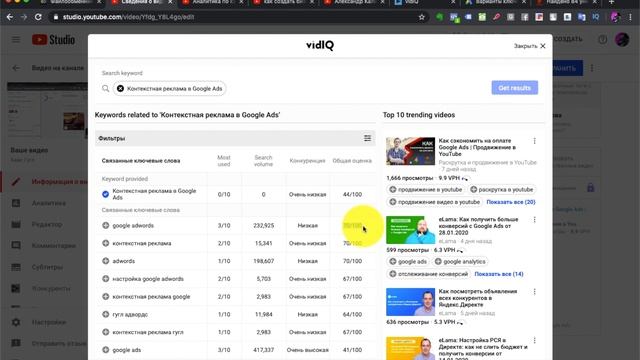Click the Связанные ключевые слова column header
This screenshot has width=640, height=360.
pyautogui.click(x=141, y=161)
